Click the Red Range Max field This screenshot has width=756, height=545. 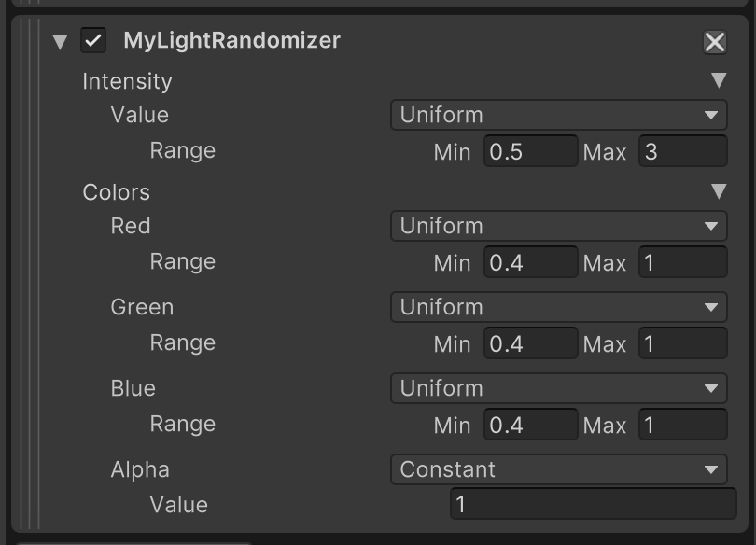682,263
